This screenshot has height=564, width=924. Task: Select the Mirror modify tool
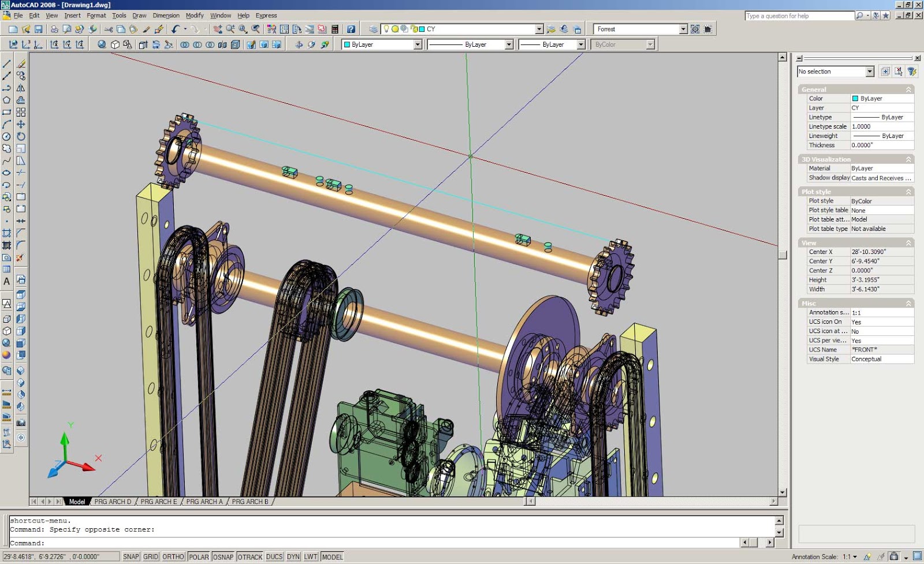click(x=21, y=88)
